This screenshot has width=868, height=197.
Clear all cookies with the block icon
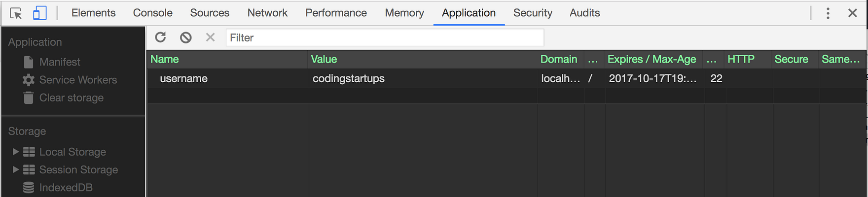pyautogui.click(x=185, y=37)
